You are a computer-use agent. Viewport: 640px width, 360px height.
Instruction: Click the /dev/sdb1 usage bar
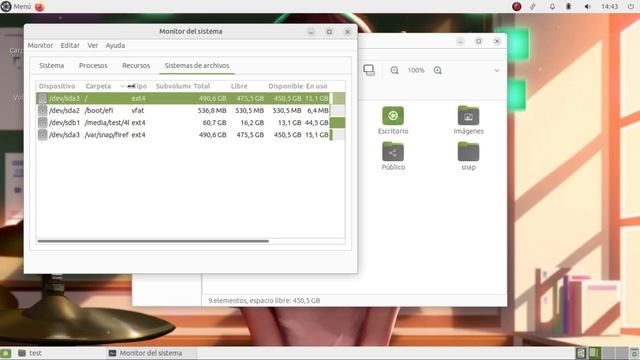[x=338, y=123]
